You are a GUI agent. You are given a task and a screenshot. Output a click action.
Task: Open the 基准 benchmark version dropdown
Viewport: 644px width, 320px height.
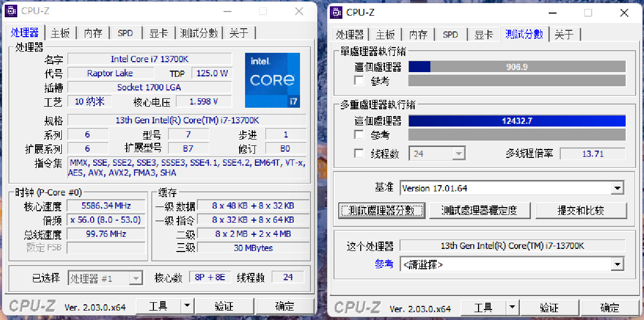click(618, 188)
